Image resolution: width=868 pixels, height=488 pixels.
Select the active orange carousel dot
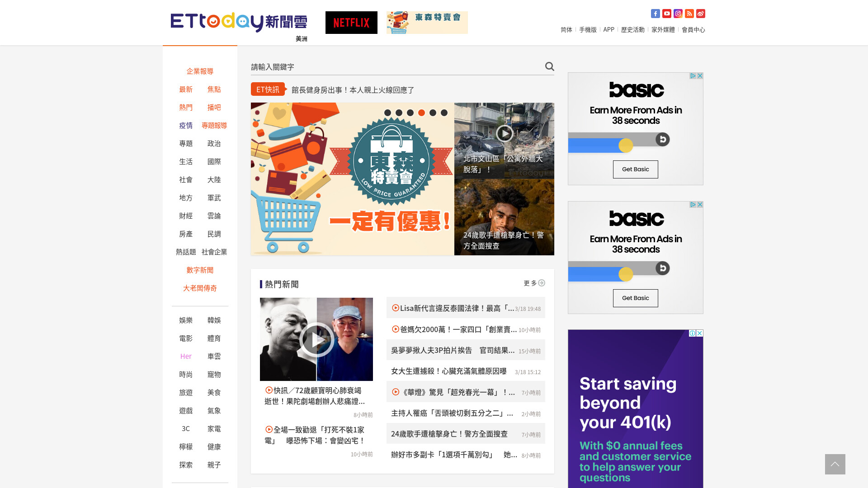tap(421, 113)
